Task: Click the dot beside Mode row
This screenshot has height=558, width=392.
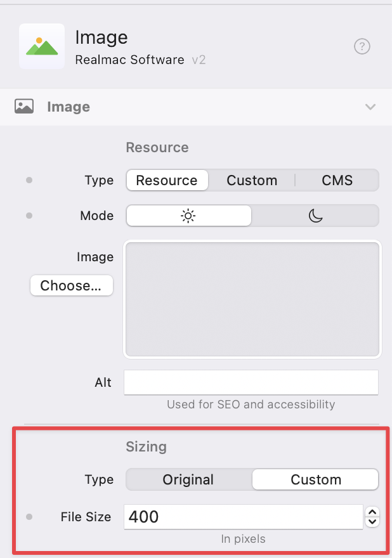Action: [x=29, y=216]
